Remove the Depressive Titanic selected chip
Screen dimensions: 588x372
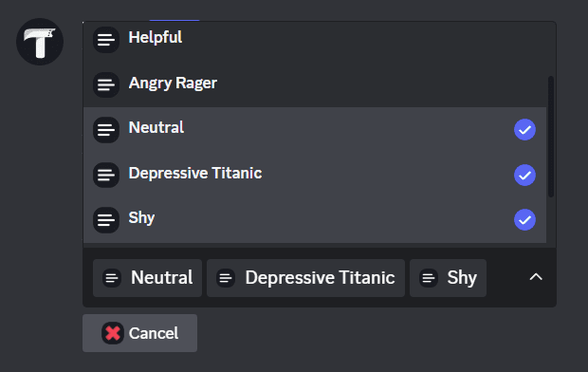click(x=305, y=278)
